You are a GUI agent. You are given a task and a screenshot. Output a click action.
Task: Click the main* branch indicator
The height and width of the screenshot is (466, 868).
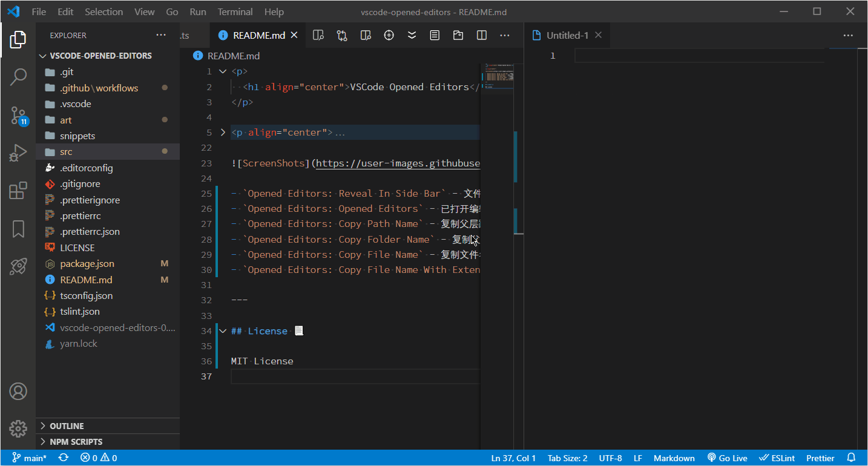30,458
